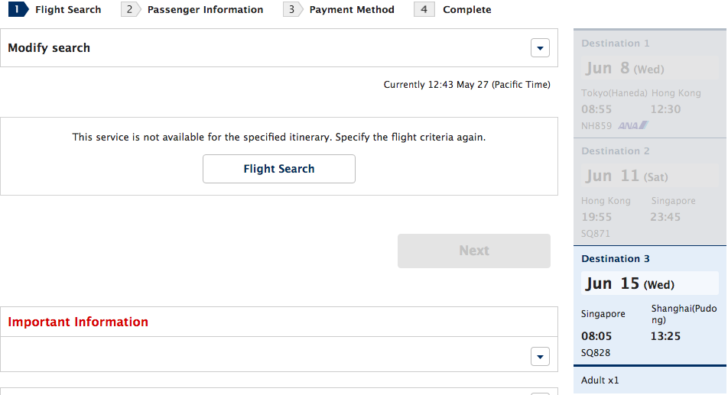
Task: Expand the Modify search dropdown arrow
Action: 540,48
